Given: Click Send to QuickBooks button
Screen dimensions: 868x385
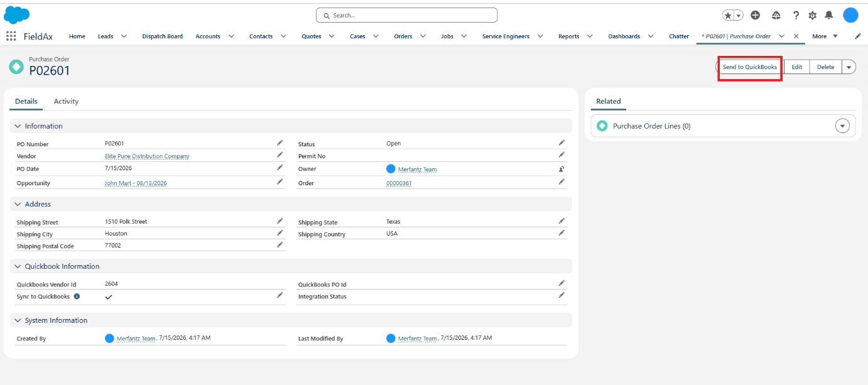Looking at the screenshot, I should pyautogui.click(x=750, y=67).
